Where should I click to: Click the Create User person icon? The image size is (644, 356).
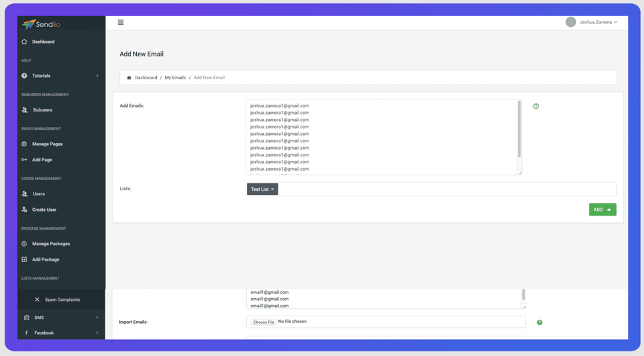(x=24, y=210)
